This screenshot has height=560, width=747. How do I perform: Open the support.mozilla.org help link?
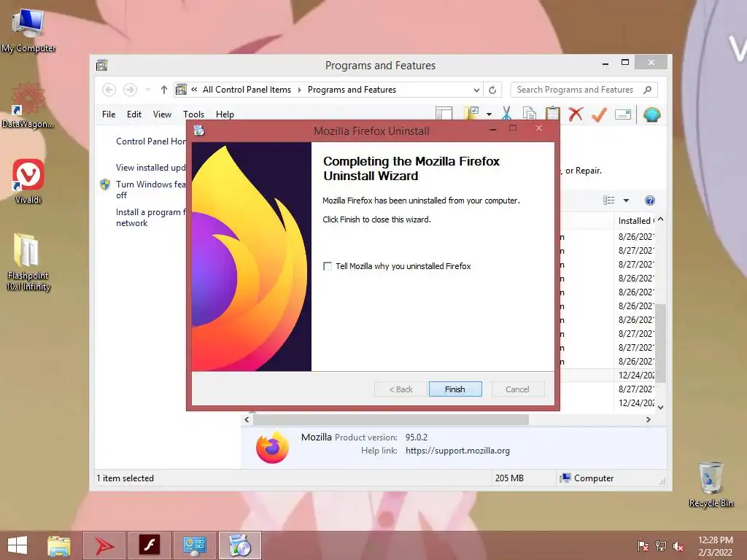point(457,451)
